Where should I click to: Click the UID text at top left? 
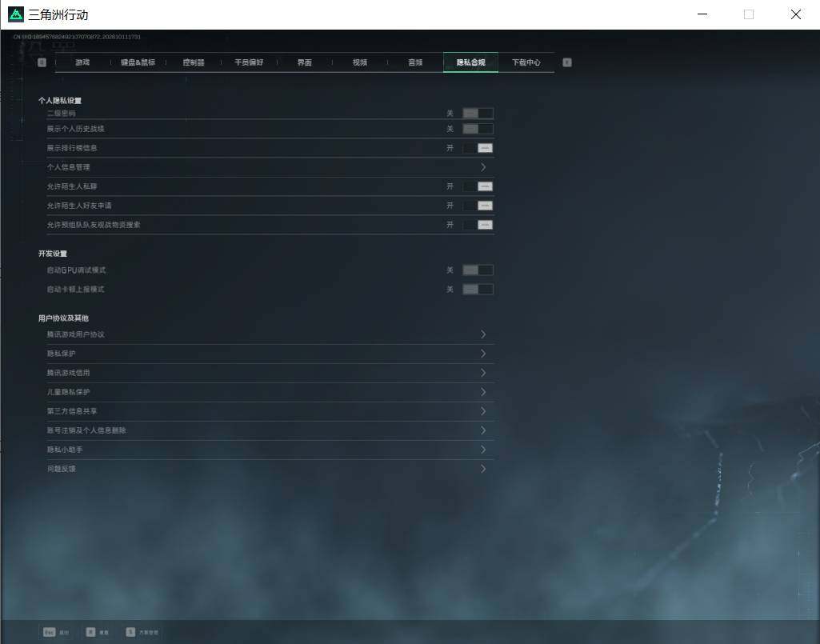pyautogui.click(x=77, y=37)
